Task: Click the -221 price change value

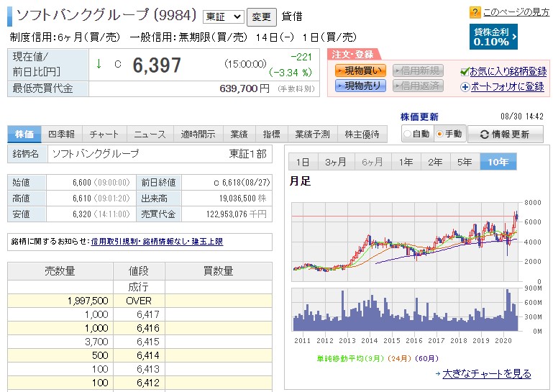Action: (x=301, y=57)
